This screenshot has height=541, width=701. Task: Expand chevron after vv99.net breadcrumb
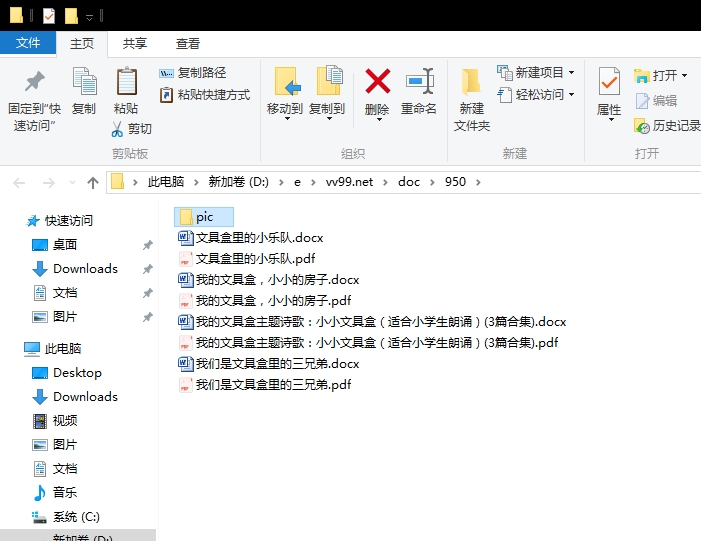click(386, 182)
